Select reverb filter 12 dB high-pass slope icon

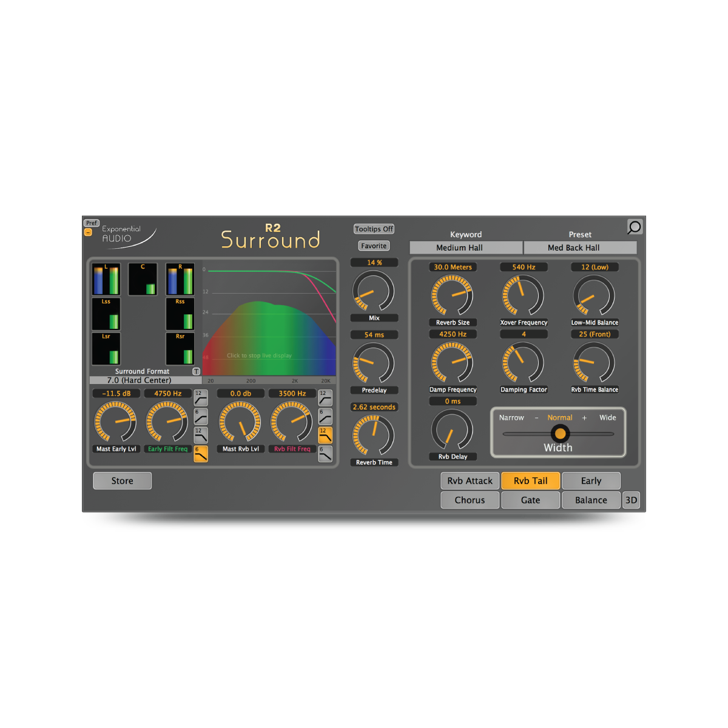(325, 398)
